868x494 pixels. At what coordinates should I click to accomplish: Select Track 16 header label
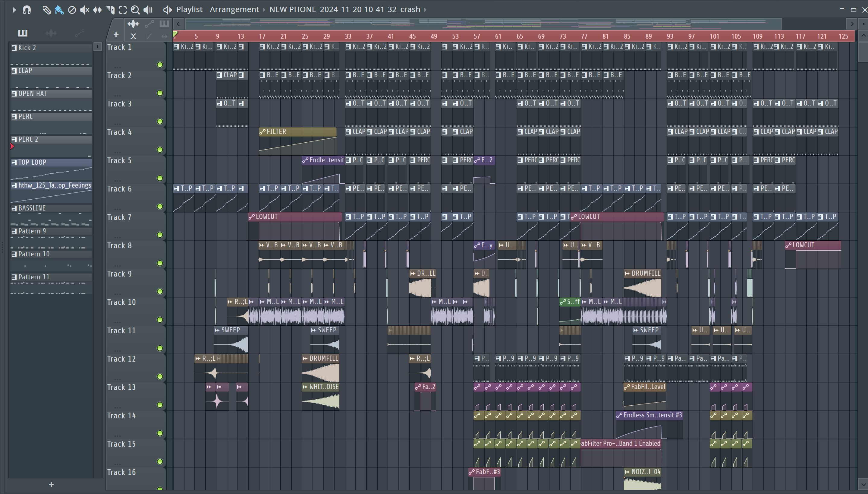[x=121, y=472]
